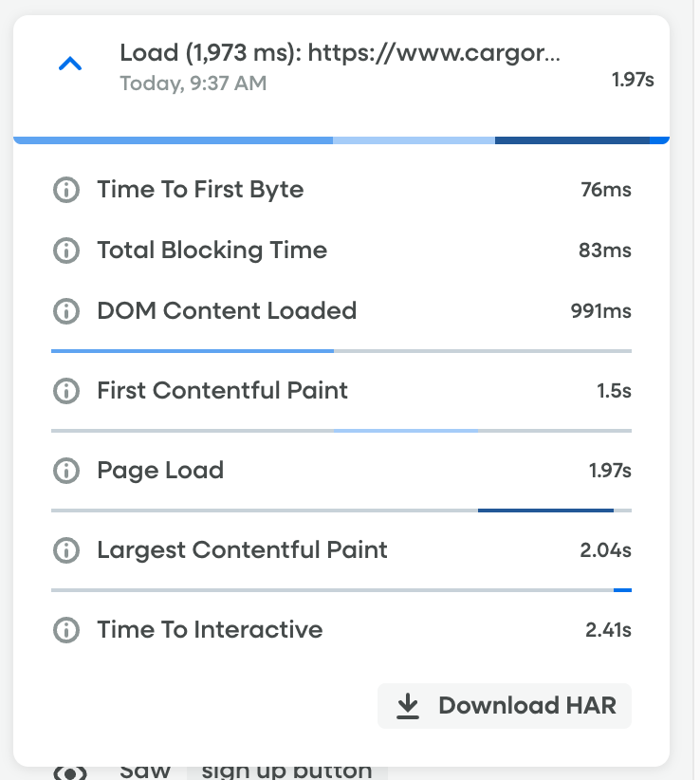Image resolution: width=700 pixels, height=780 pixels.
Task: Click the DOM Content Loaded timing bar
Action: point(192,351)
